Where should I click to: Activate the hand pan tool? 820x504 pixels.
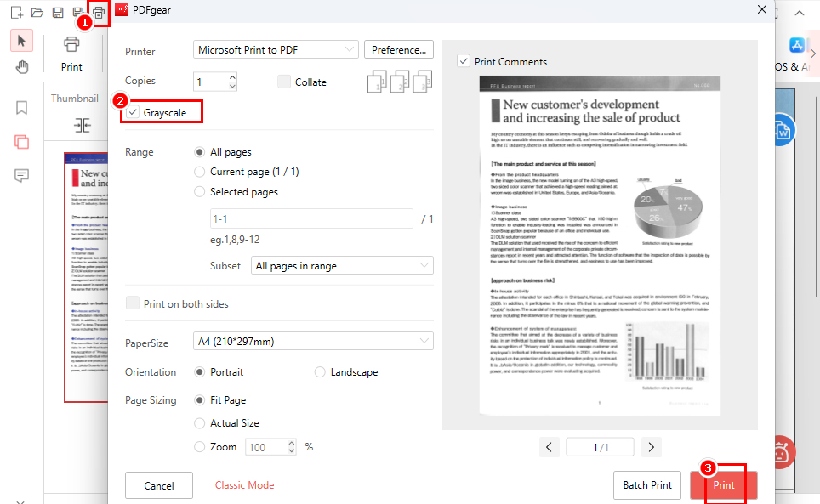coord(22,67)
